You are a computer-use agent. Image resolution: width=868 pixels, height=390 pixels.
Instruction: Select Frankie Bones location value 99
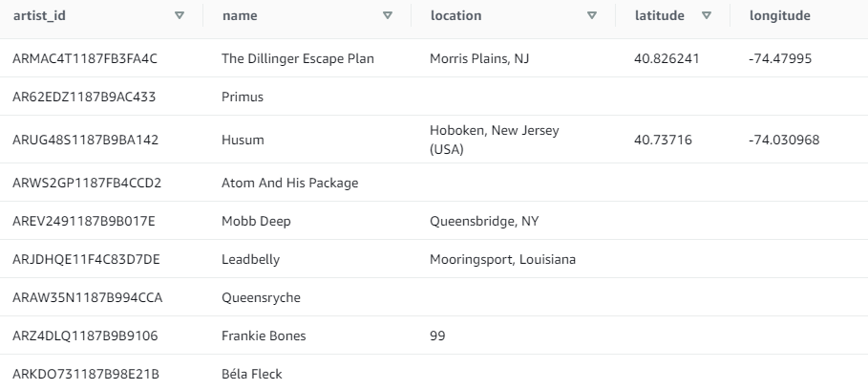coord(437,336)
